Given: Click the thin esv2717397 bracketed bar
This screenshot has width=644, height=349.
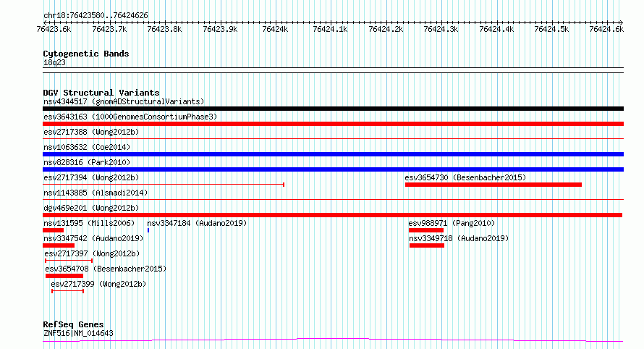Looking at the screenshot, I should pyautogui.click(x=69, y=261).
